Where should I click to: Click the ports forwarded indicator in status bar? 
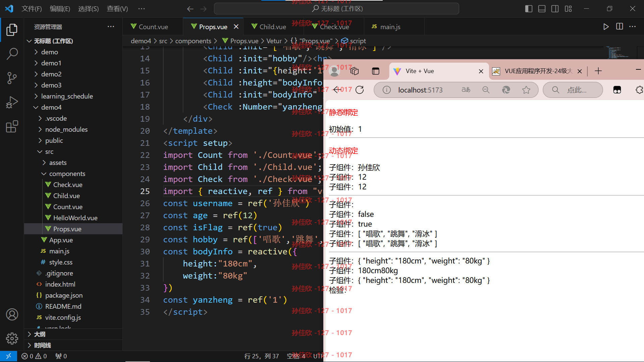click(x=61, y=356)
